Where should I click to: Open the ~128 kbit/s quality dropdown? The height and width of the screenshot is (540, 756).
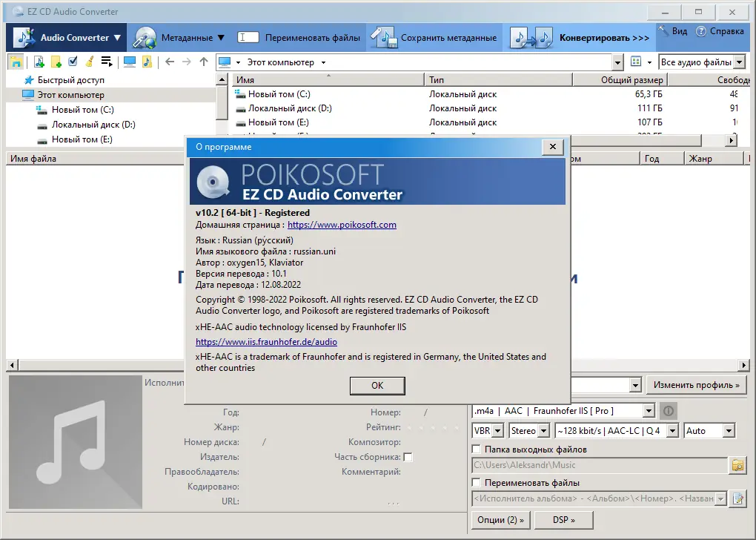click(672, 430)
